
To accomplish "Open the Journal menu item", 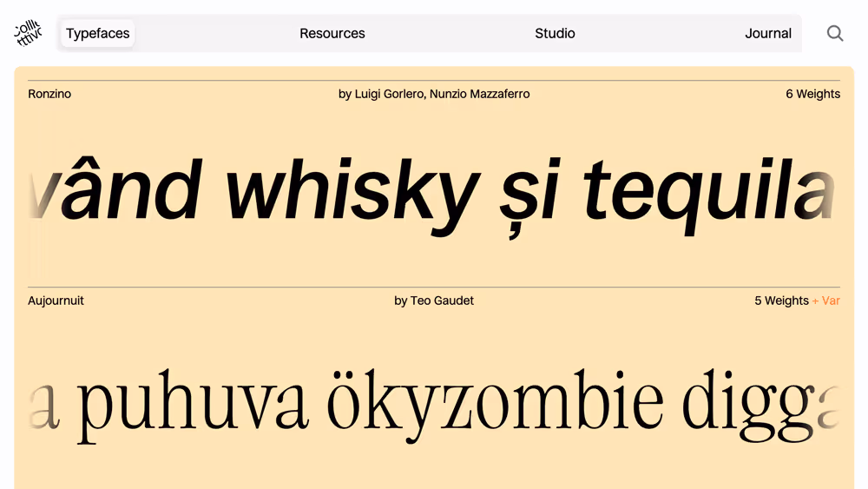I will (768, 33).
